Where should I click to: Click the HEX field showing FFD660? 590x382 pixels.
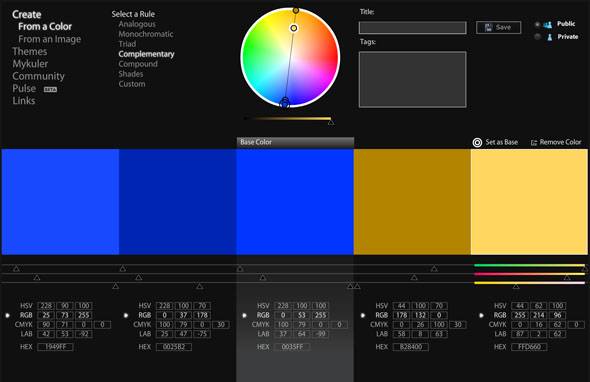pos(529,347)
